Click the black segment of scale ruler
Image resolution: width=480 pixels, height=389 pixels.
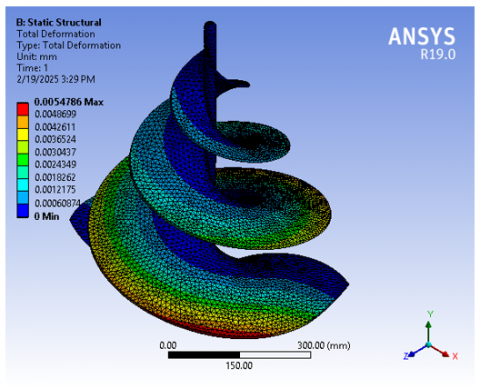(204, 355)
